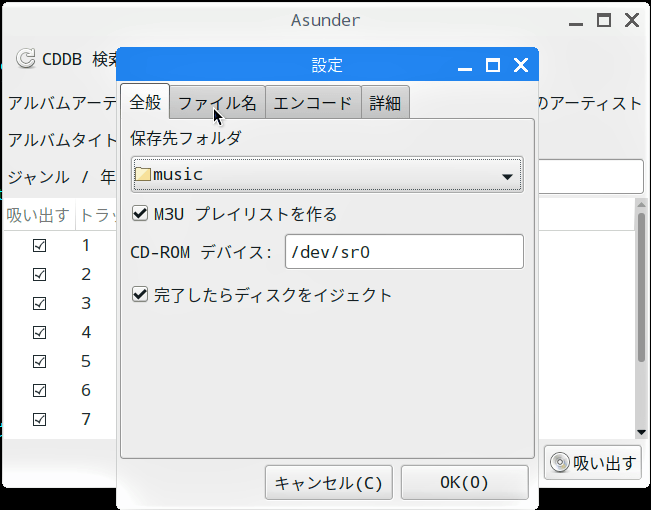Minimize the Asunder main window
This screenshot has width=651, height=510.
pyautogui.click(x=576, y=24)
